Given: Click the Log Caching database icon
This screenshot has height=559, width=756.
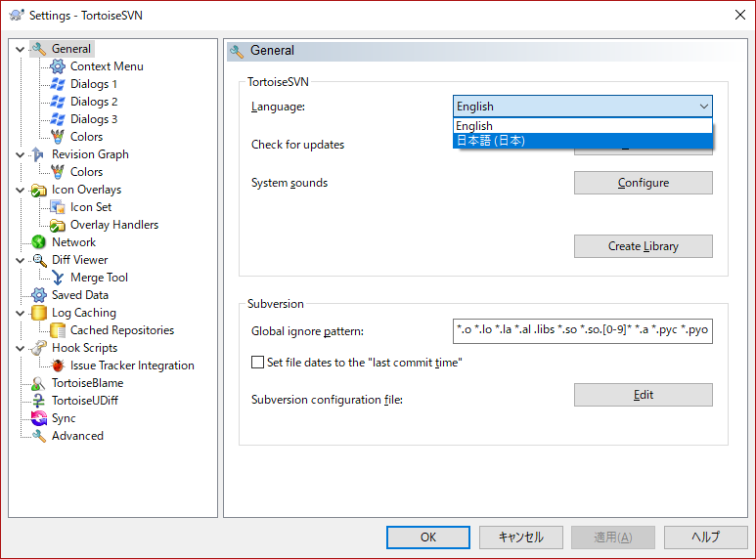Looking at the screenshot, I should [38, 313].
